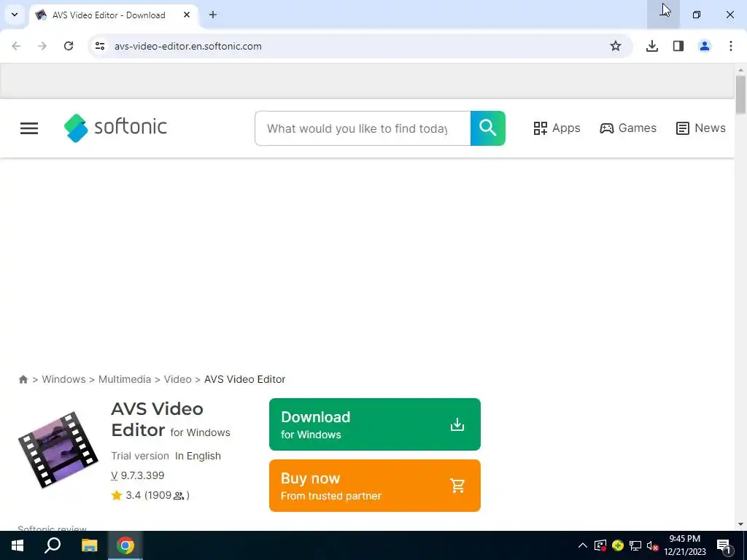Open Chrome downloads
Viewport: 747px width, 560px height.
pyautogui.click(x=652, y=46)
